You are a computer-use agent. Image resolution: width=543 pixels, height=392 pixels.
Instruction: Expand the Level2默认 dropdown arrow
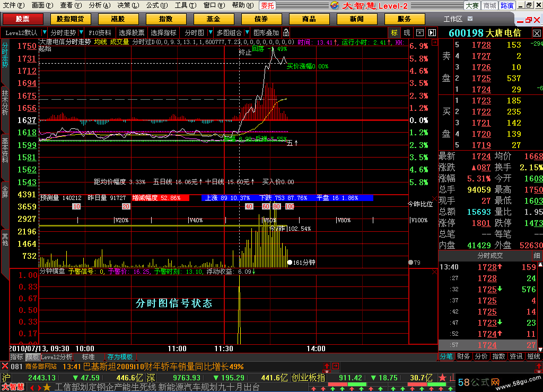pos(45,32)
